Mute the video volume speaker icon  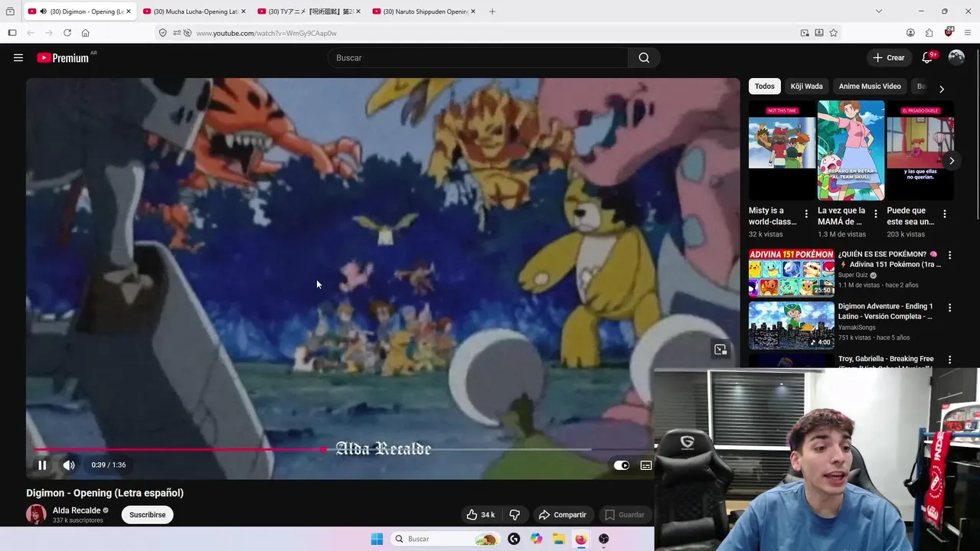(x=69, y=465)
